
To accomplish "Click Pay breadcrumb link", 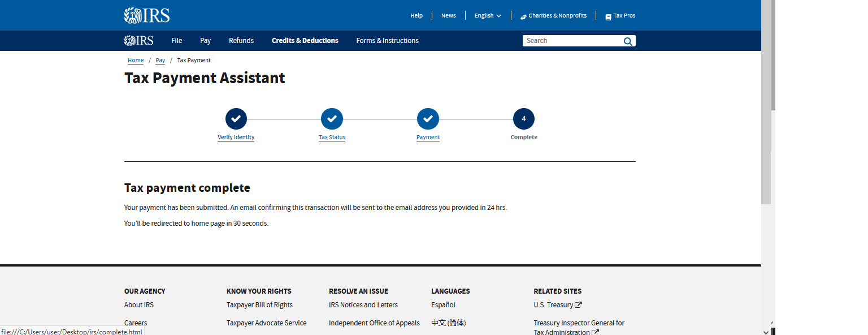I will [x=160, y=61].
